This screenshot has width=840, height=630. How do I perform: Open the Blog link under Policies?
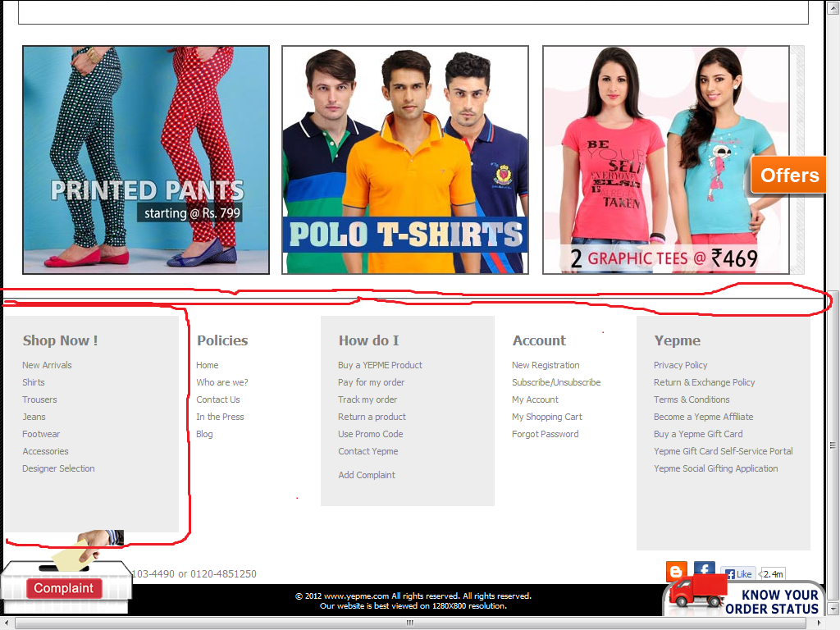[204, 434]
